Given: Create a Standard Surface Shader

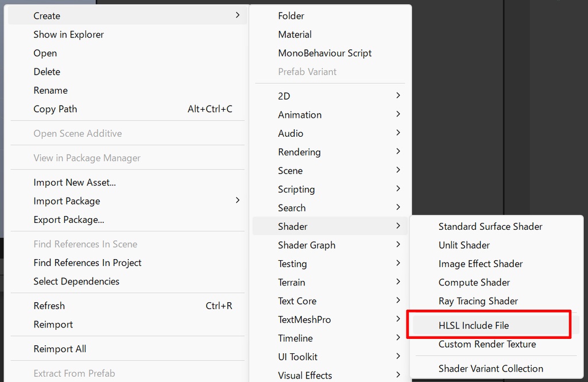Looking at the screenshot, I should [490, 226].
